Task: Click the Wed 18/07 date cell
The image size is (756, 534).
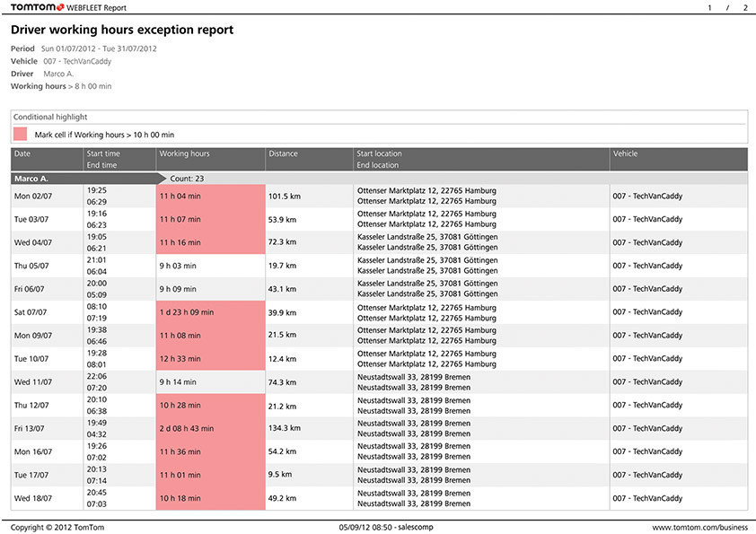Action: [x=34, y=499]
